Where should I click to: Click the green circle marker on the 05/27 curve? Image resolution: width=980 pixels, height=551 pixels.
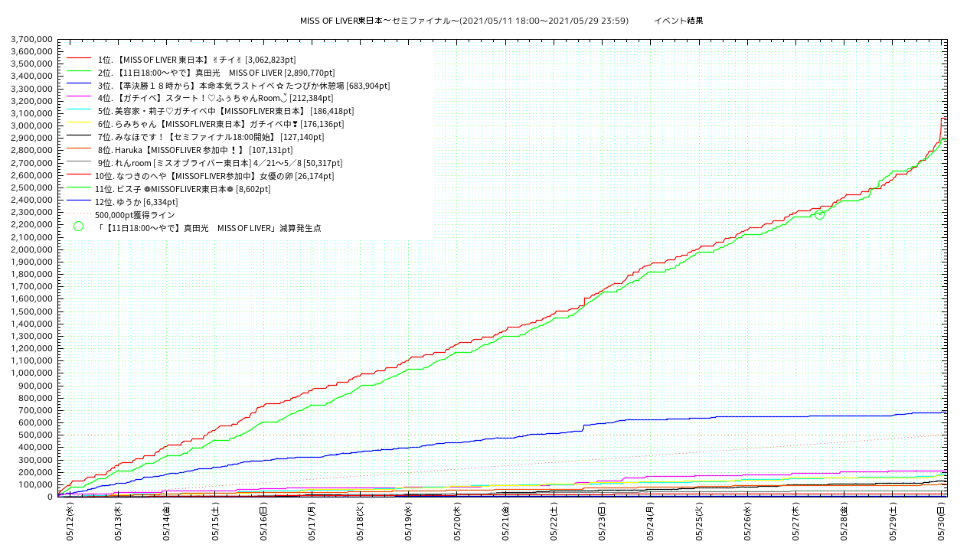819,215
